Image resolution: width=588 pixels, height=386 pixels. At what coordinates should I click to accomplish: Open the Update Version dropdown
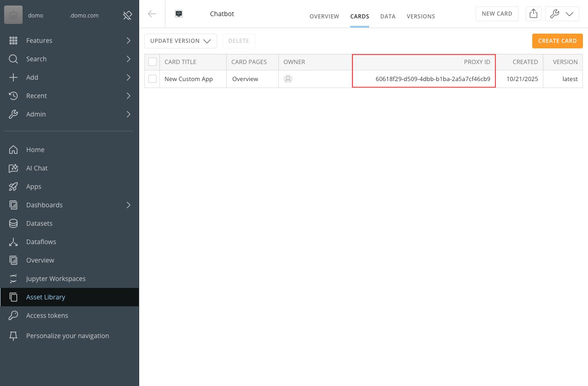click(x=181, y=41)
